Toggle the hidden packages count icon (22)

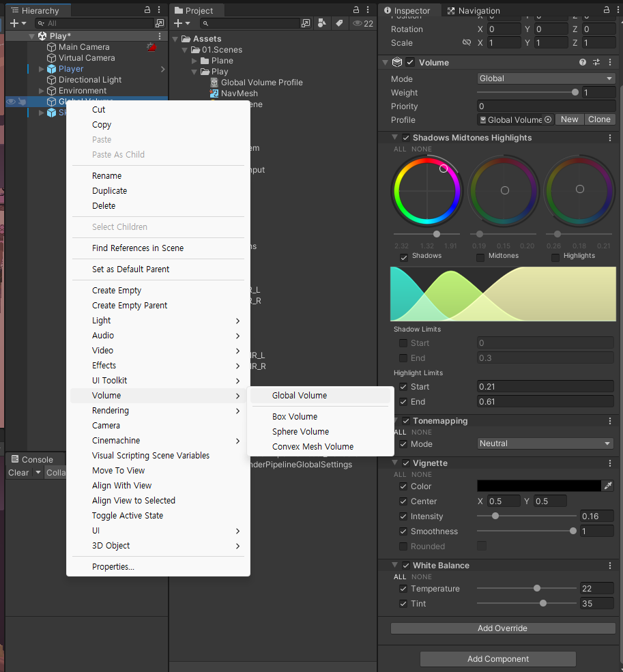[x=363, y=24]
